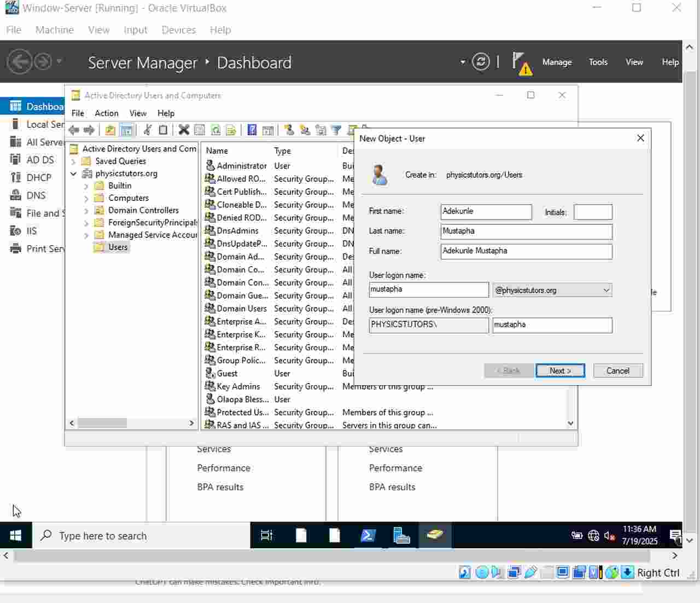Click the Refresh toolbar icon
The height and width of the screenshot is (603, 700).
pyautogui.click(x=215, y=130)
